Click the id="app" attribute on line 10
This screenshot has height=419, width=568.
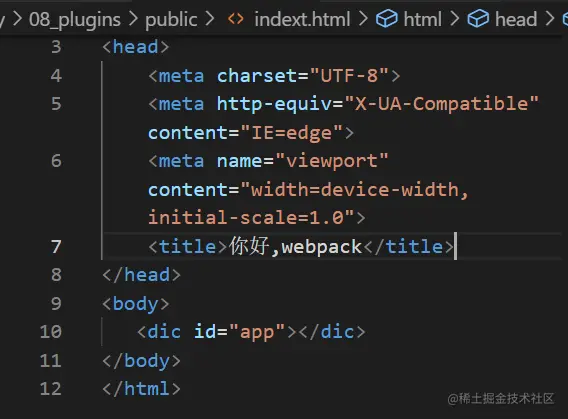pyautogui.click(x=239, y=332)
